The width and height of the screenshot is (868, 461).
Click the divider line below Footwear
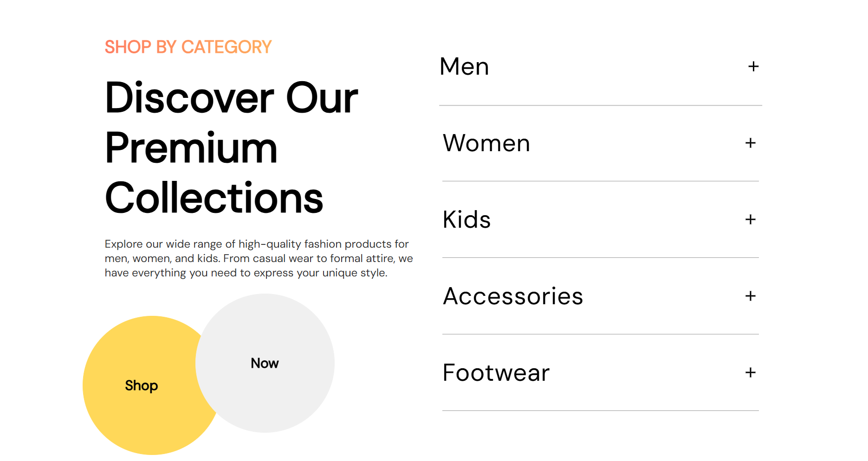(x=600, y=410)
